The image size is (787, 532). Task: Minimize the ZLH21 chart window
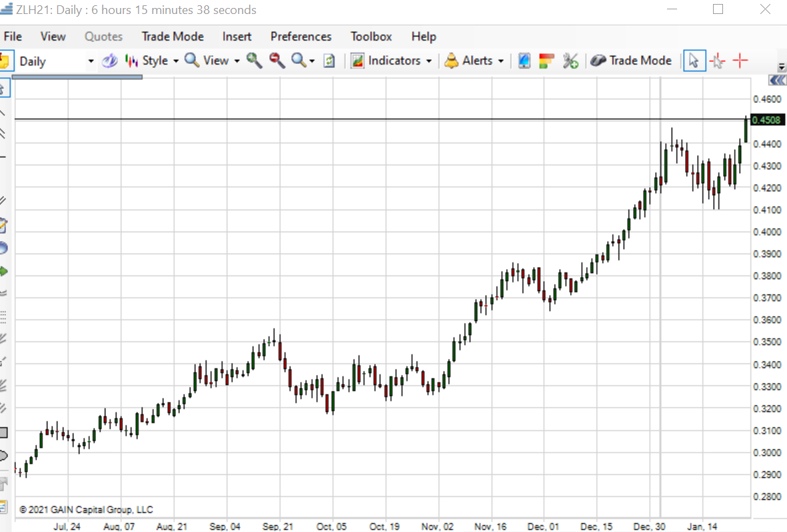click(672, 9)
